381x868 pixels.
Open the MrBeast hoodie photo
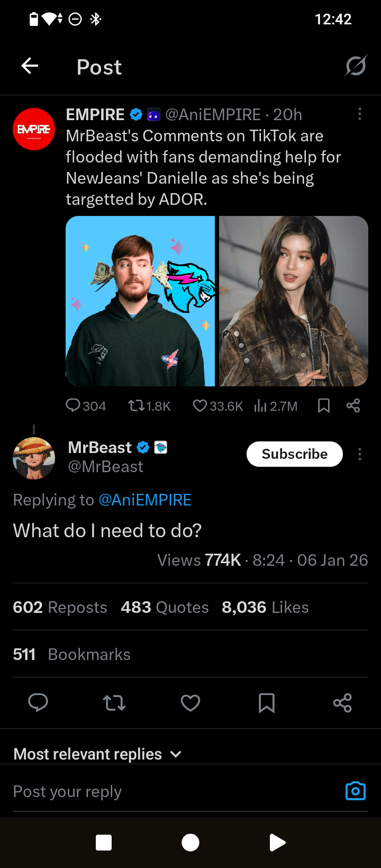tap(140, 301)
